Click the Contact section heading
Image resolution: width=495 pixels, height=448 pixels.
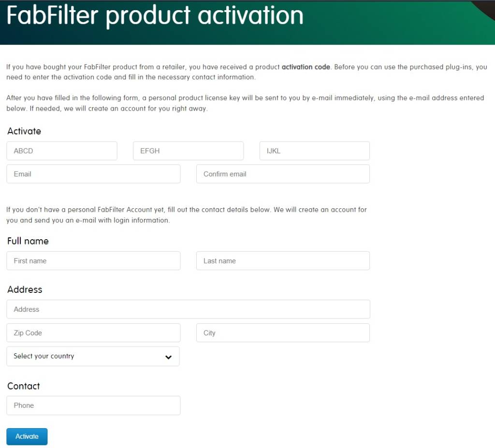pos(23,386)
